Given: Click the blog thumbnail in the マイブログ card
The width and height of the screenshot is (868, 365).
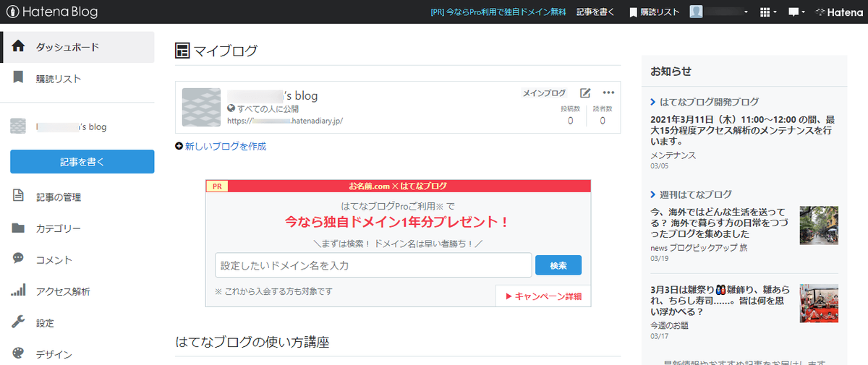Looking at the screenshot, I should pos(200,107).
